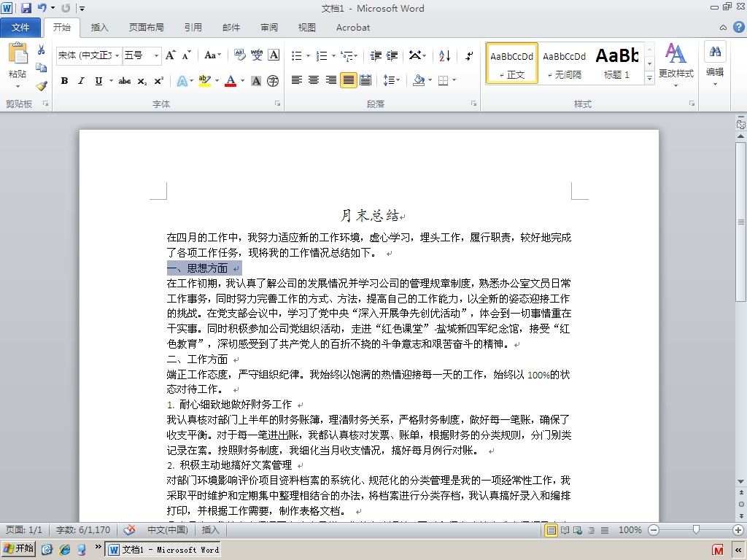Open the bullets list dropdown arrow
The height and width of the screenshot is (560, 747).
pyautogui.click(x=309, y=55)
